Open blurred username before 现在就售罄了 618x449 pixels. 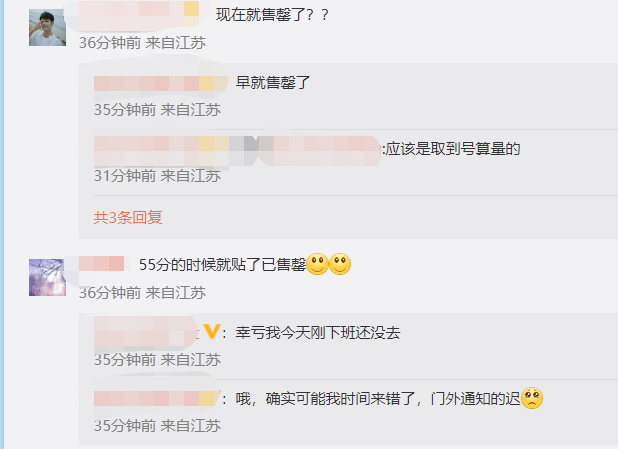tap(139, 15)
